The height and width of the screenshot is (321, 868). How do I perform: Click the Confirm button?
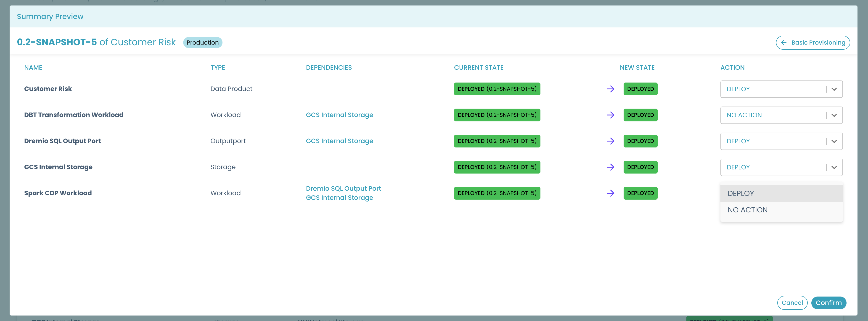829,302
